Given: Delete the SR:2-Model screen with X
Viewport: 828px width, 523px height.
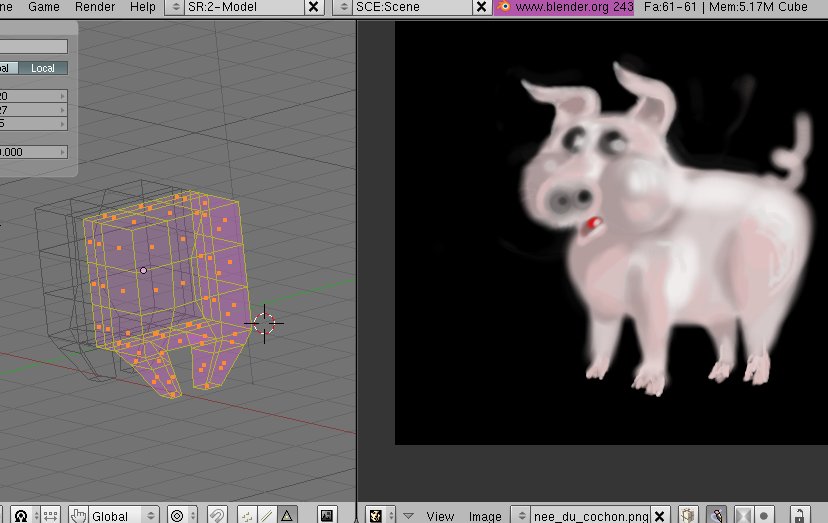Looking at the screenshot, I should pyautogui.click(x=313, y=7).
